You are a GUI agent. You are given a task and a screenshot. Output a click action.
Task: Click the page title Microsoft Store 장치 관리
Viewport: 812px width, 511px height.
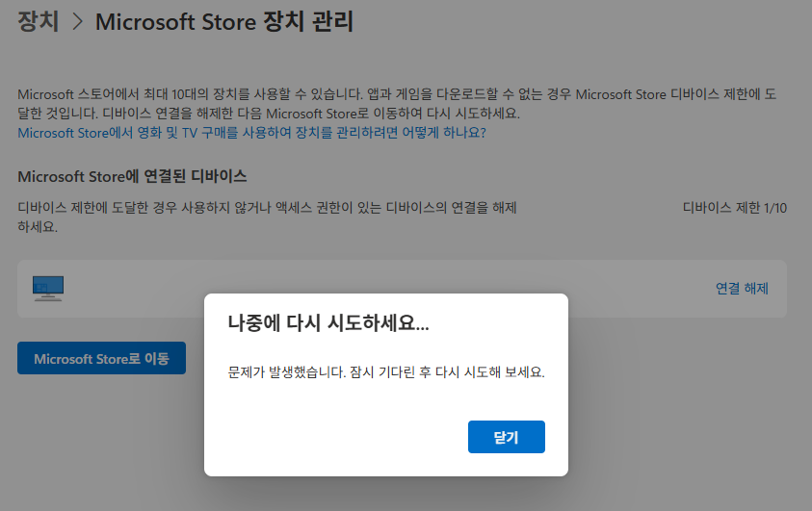click(x=224, y=22)
